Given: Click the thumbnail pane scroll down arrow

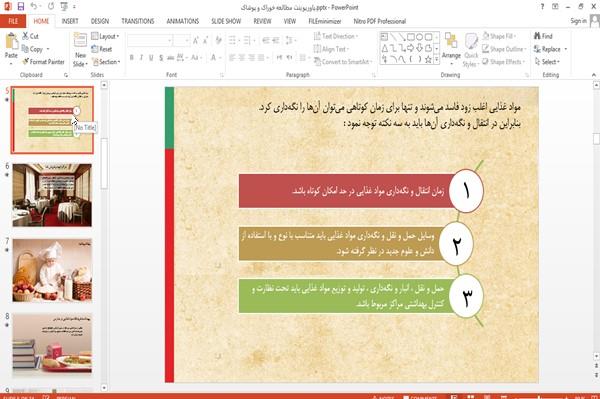Looking at the screenshot, I should click(x=104, y=388).
